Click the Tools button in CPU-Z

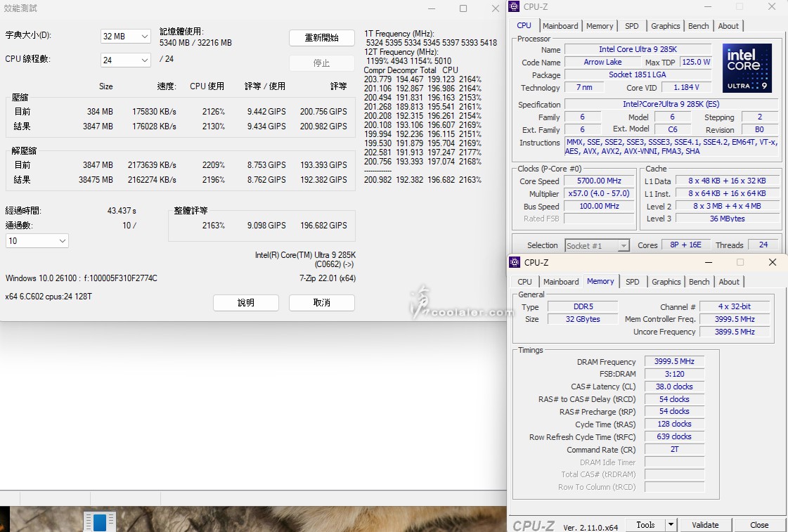[x=645, y=525]
